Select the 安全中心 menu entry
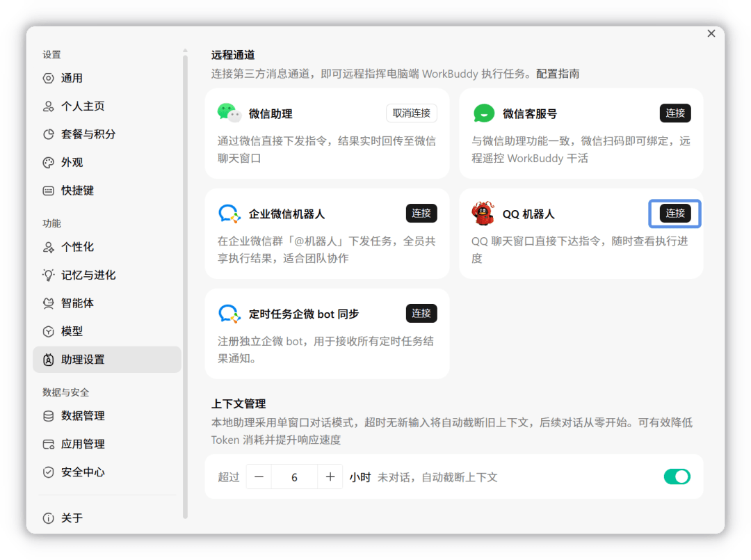 107,472
